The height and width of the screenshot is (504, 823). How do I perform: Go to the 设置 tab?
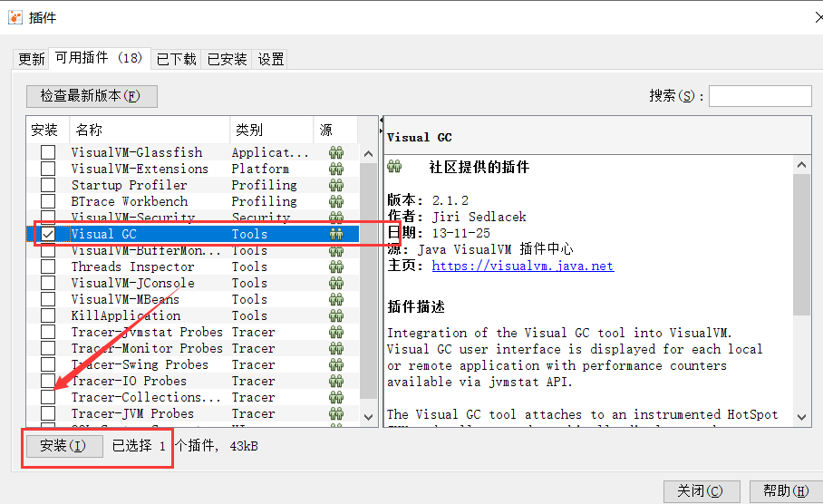270,59
